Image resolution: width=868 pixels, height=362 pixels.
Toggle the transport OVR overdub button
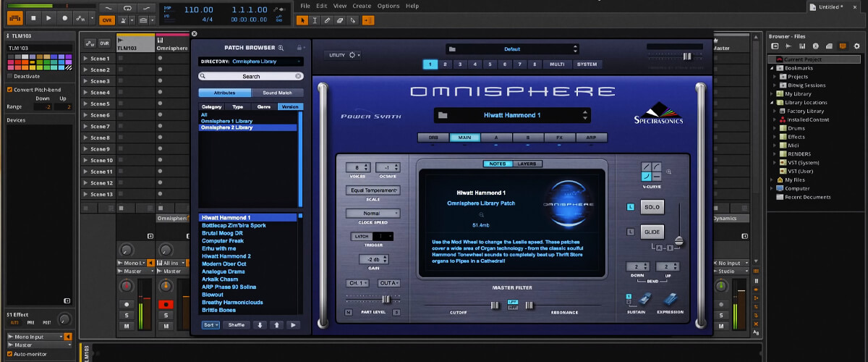coord(107,20)
